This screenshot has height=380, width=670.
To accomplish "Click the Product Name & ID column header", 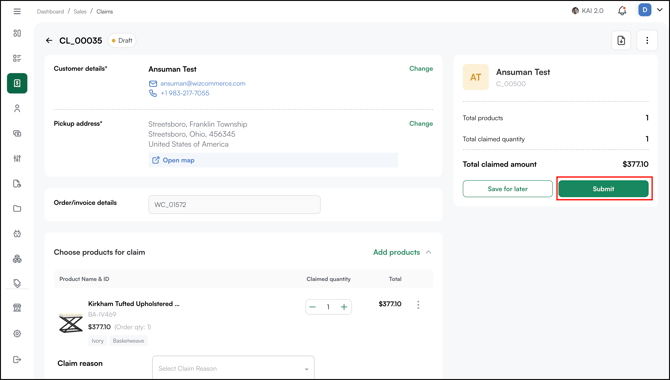I will 84,279.
